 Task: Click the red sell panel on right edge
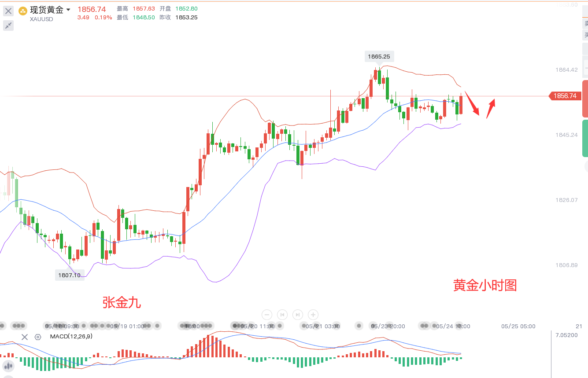[585, 99]
